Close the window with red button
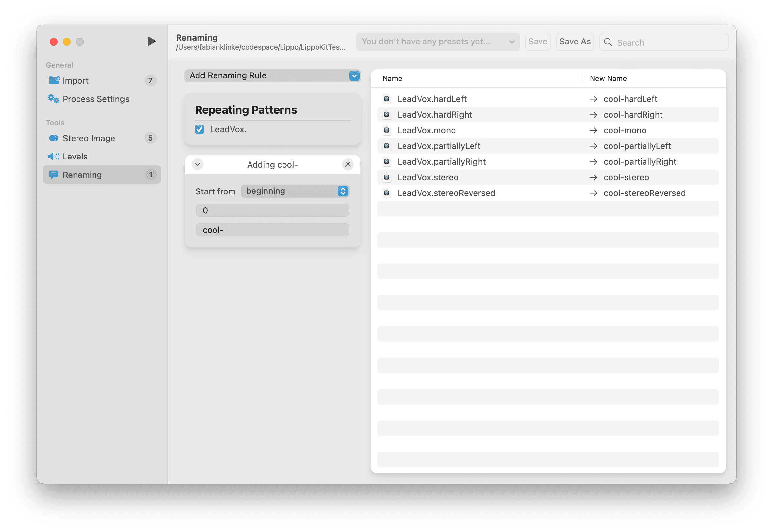 coord(53,42)
